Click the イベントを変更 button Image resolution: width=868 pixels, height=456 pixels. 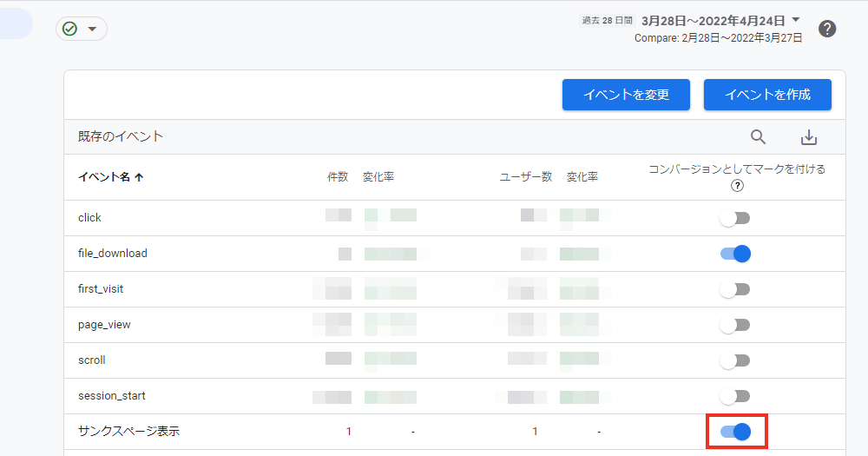click(626, 95)
